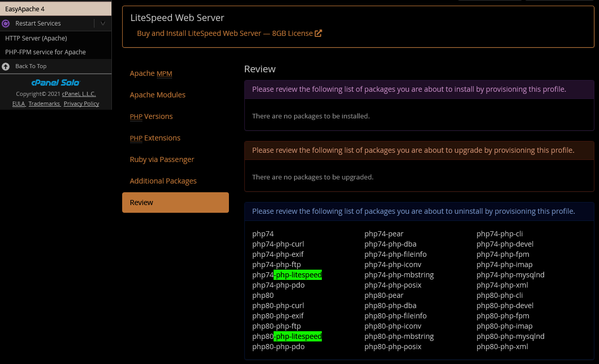
Task: Click the install packages review banner text
Action: coord(409,89)
